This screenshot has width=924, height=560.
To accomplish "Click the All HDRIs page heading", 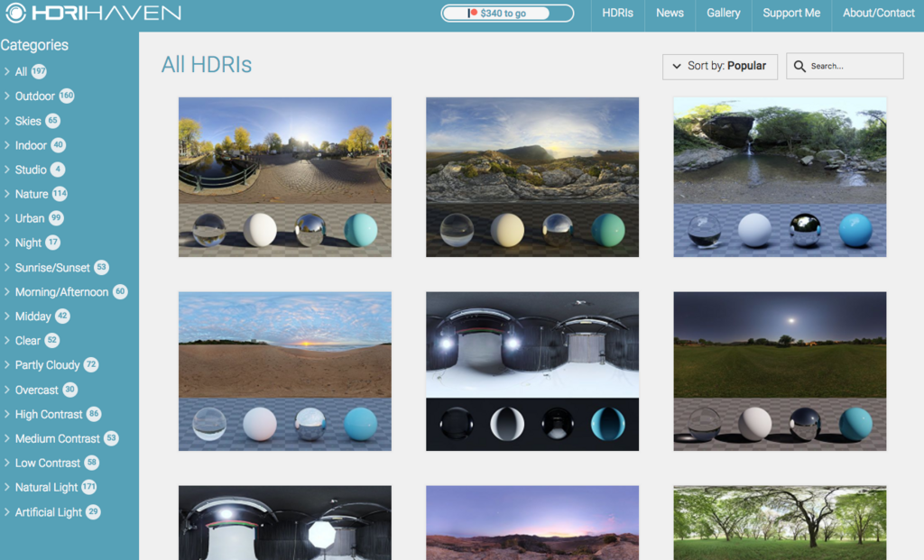I will [207, 65].
